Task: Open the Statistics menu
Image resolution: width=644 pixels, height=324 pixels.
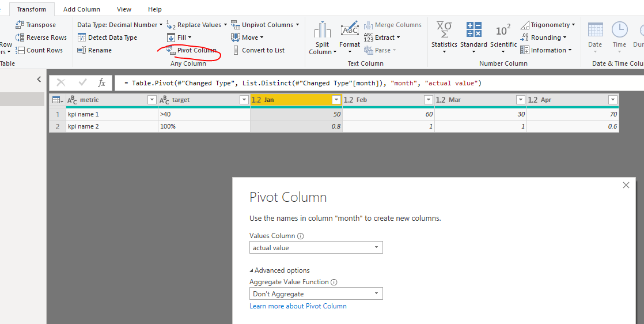Action: pyautogui.click(x=444, y=38)
